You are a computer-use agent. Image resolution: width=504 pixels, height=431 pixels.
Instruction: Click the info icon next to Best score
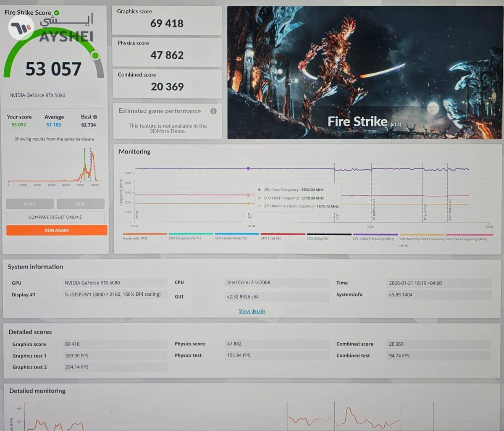tap(95, 117)
